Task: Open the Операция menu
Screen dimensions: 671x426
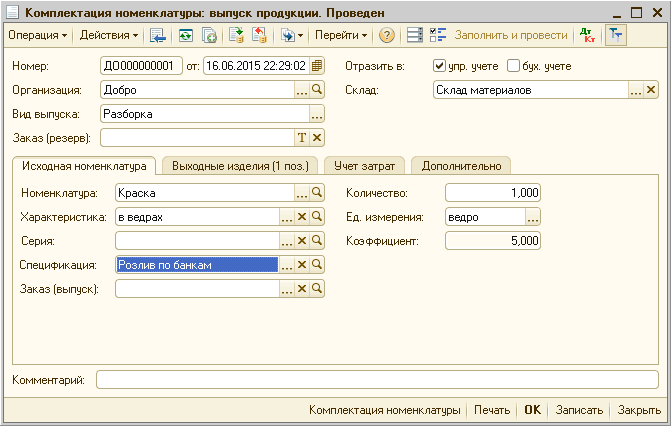Action: (x=38, y=35)
